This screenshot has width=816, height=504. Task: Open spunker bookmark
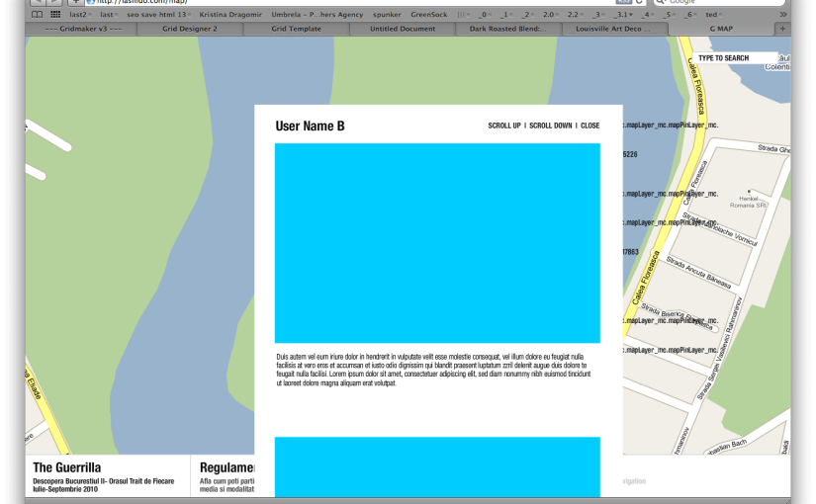[x=387, y=15]
